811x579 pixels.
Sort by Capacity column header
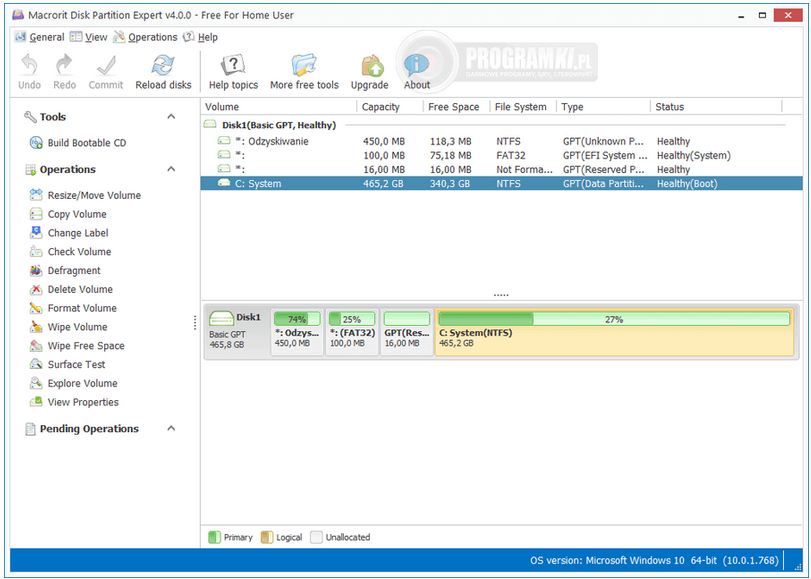[390, 107]
